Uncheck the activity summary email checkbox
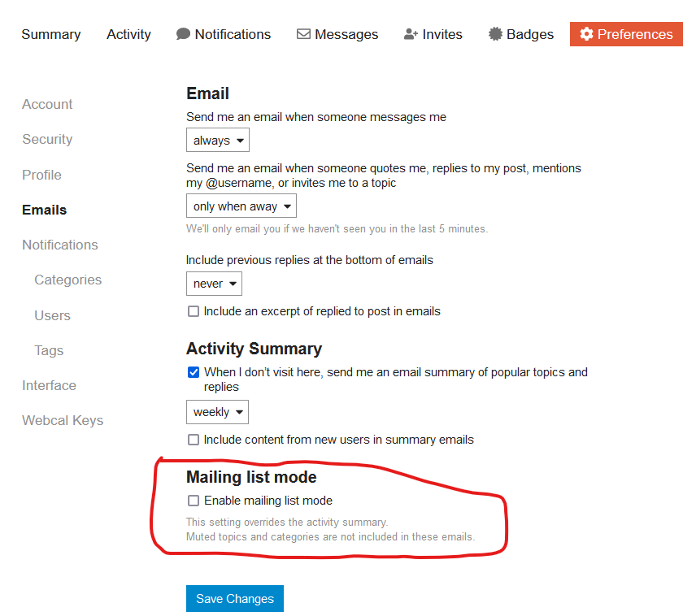This screenshot has height=616, width=696. coord(194,372)
